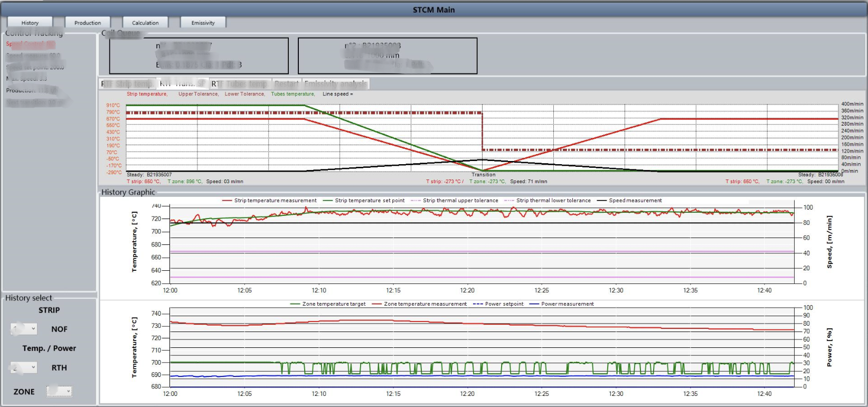Select the RTF Trans. SP tab

(182, 83)
